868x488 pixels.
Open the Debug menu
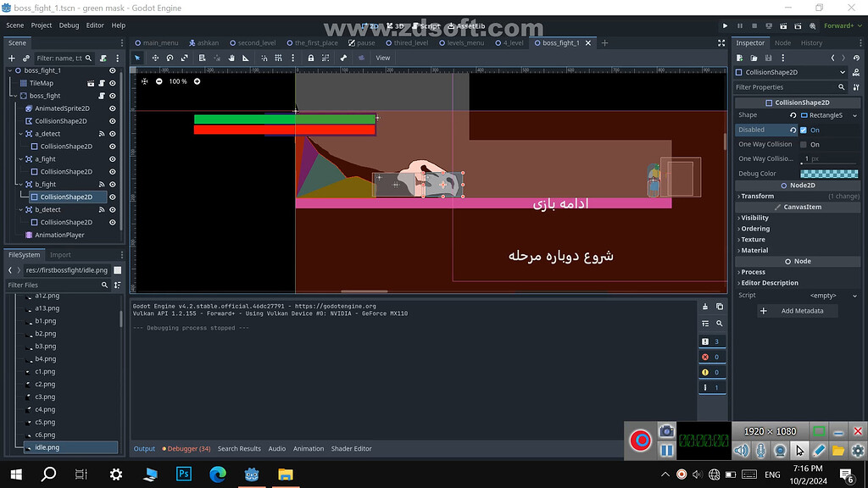(69, 25)
